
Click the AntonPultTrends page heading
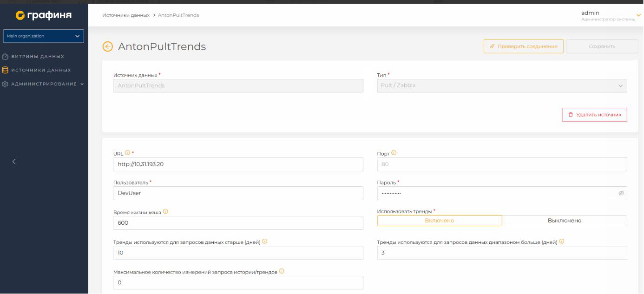162,46
